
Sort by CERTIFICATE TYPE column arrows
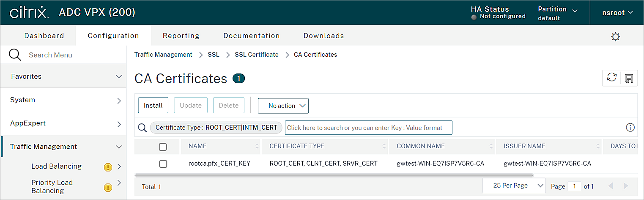[384, 146]
